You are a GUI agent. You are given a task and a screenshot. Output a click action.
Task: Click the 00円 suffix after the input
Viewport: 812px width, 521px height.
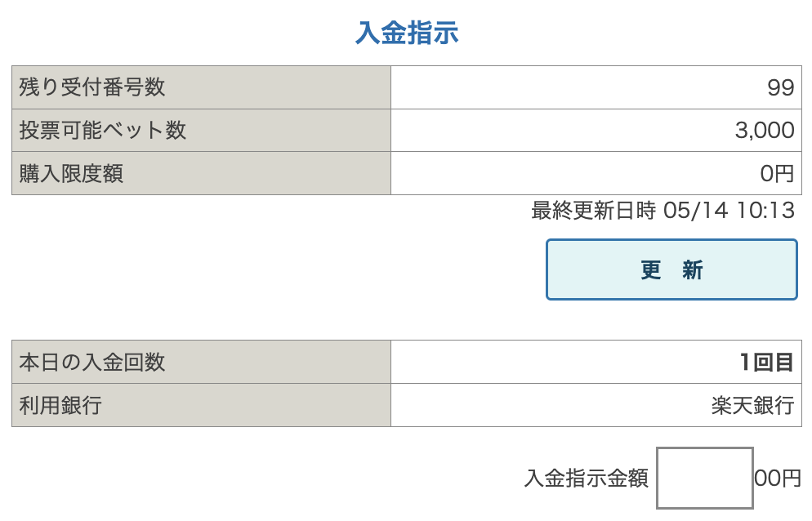pos(778,479)
